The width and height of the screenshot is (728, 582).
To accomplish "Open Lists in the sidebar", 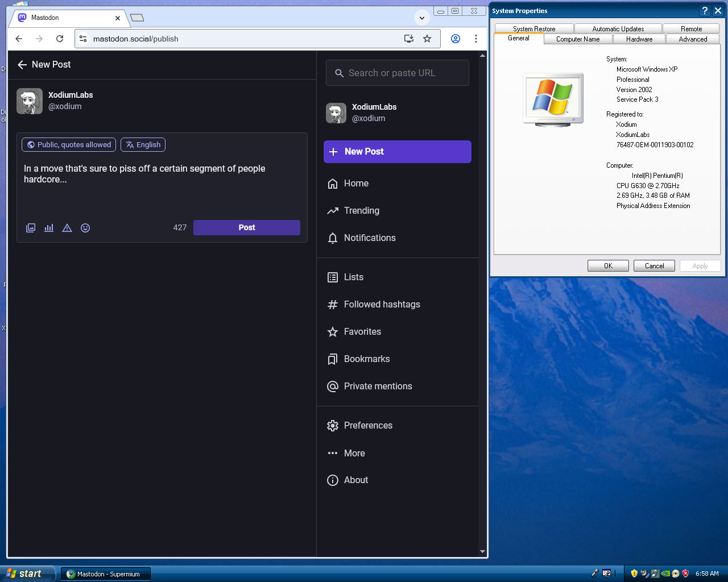I will point(345,277).
